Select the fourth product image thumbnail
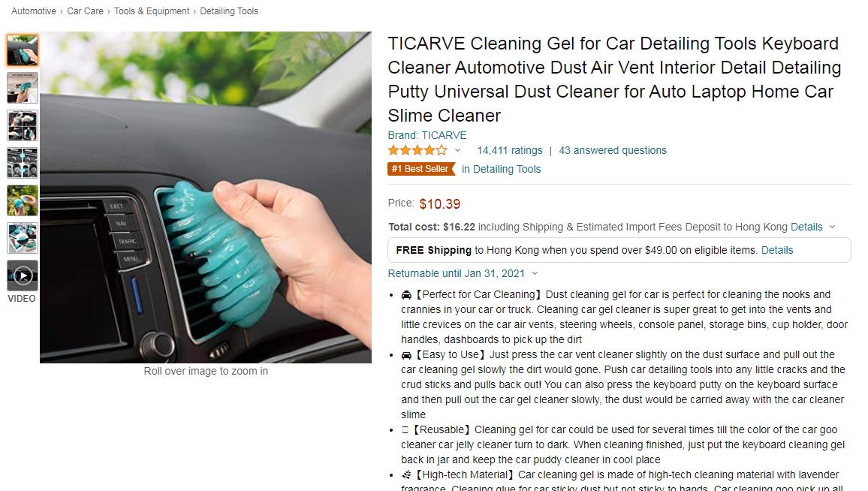The width and height of the screenshot is (868, 491). pyautogui.click(x=22, y=163)
